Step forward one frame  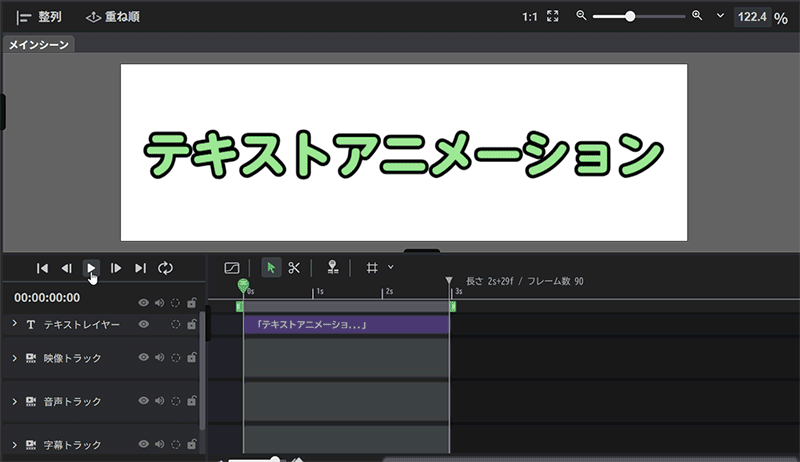point(116,268)
